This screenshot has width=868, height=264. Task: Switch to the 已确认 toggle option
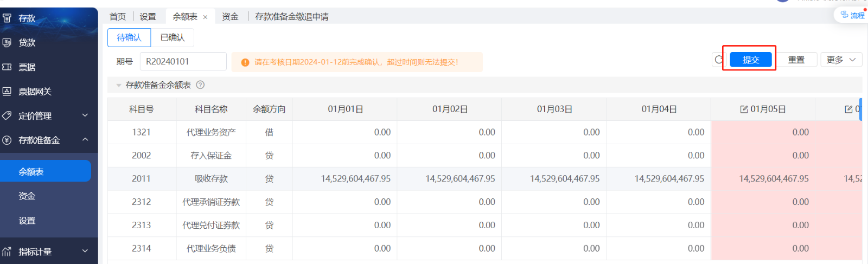pyautogui.click(x=173, y=37)
